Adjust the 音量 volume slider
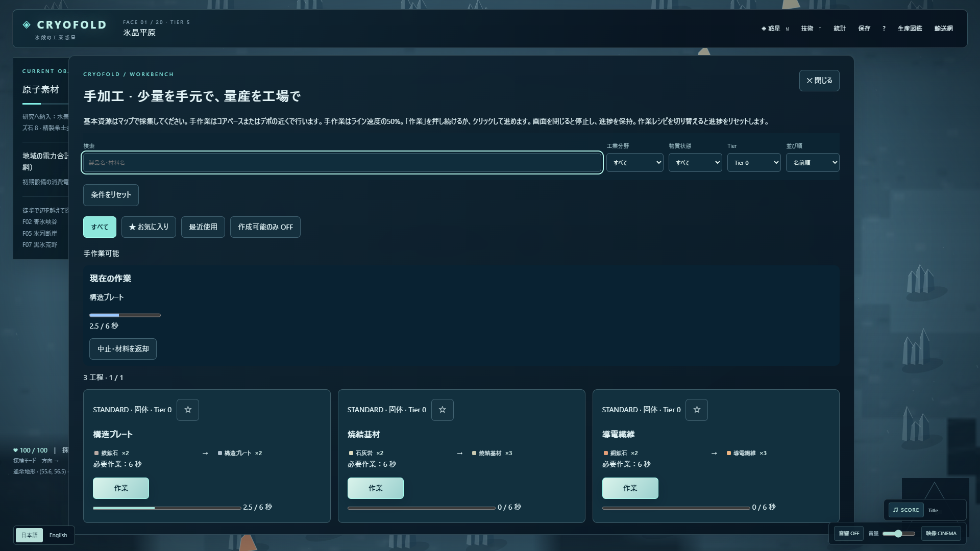 coord(898,534)
